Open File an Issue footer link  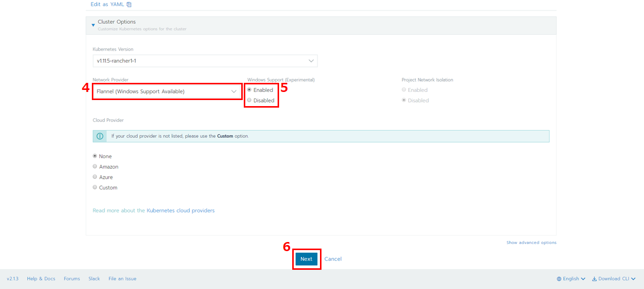[122, 278]
